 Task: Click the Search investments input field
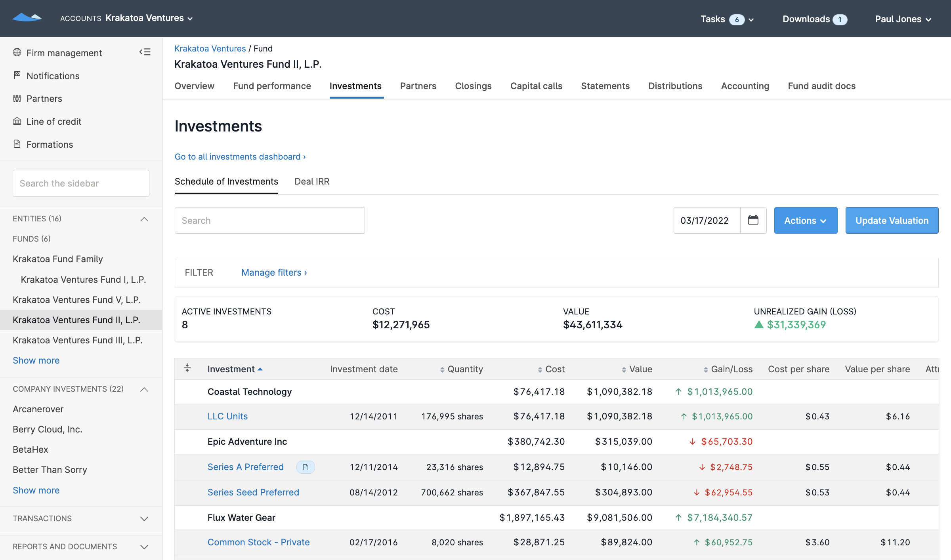coord(269,220)
